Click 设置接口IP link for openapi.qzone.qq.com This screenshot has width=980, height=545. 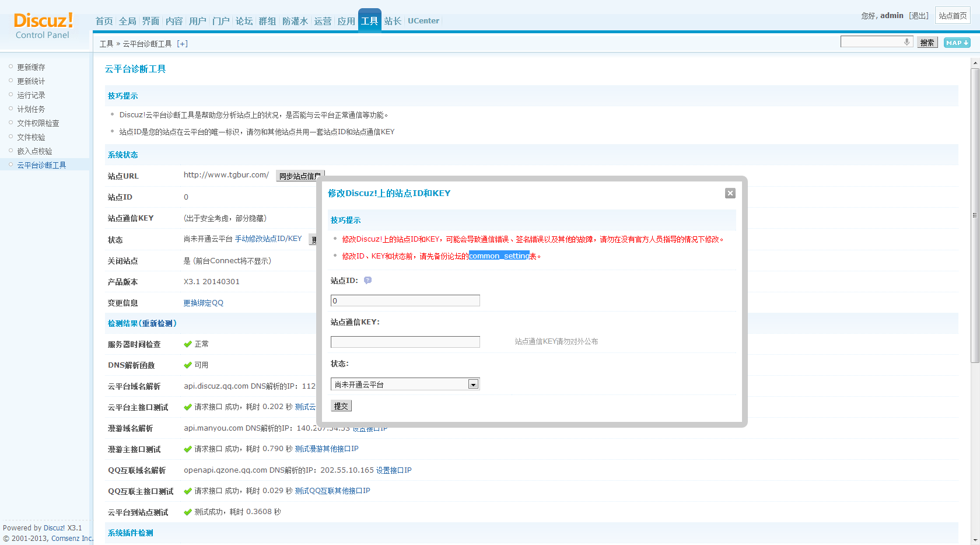point(394,470)
